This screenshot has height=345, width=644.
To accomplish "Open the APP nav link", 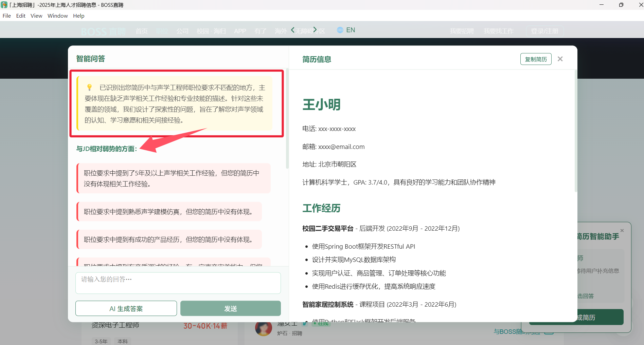I will (240, 31).
